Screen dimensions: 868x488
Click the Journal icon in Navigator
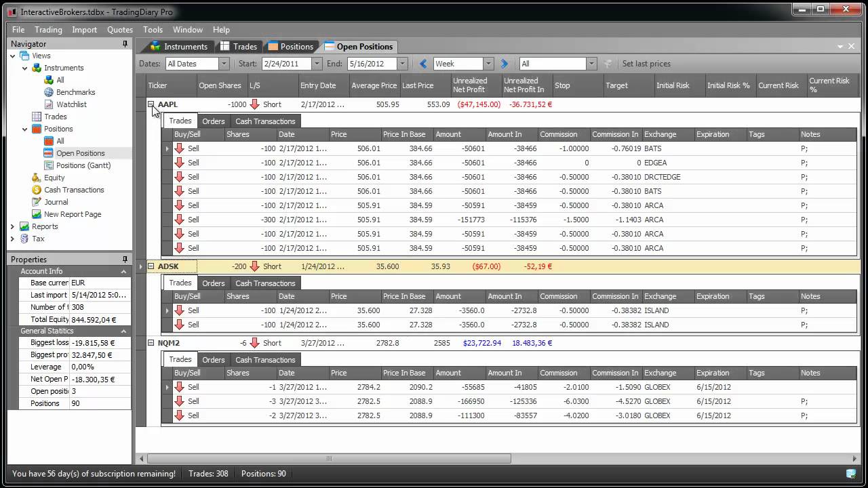(x=37, y=202)
